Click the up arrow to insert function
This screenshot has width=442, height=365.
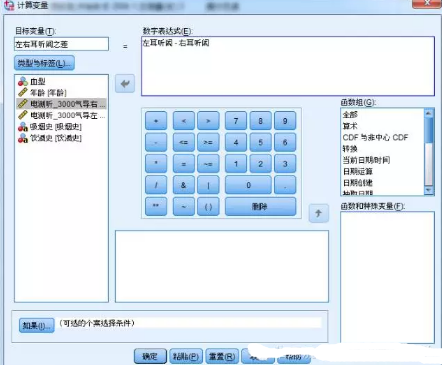[x=319, y=213]
